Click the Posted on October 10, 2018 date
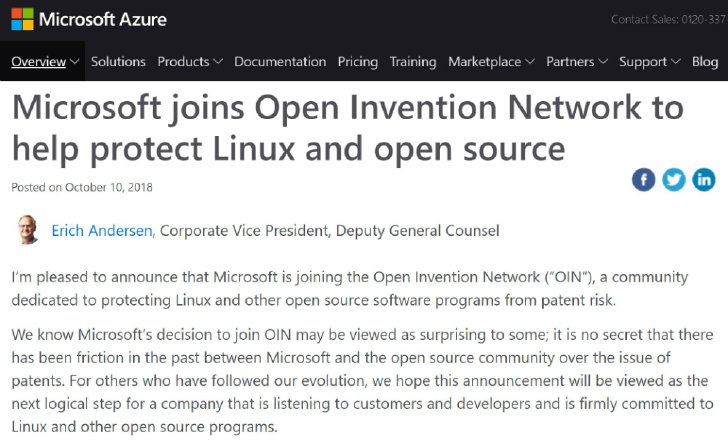The height and width of the screenshot is (441, 728). 82,187
